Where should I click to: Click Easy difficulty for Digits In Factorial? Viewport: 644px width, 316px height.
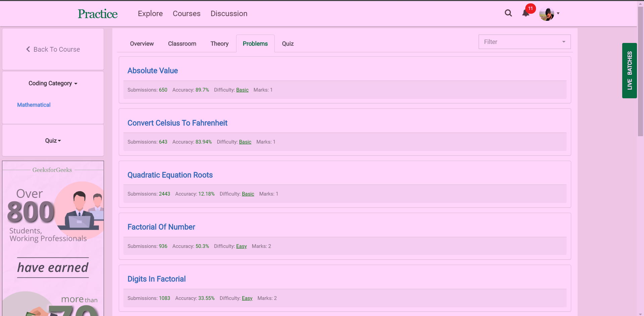[247, 298]
